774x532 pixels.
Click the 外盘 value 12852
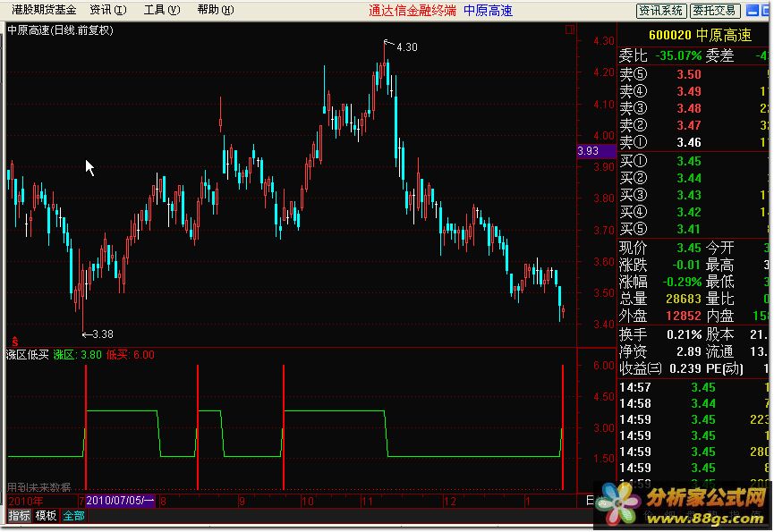tap(684, 316)
